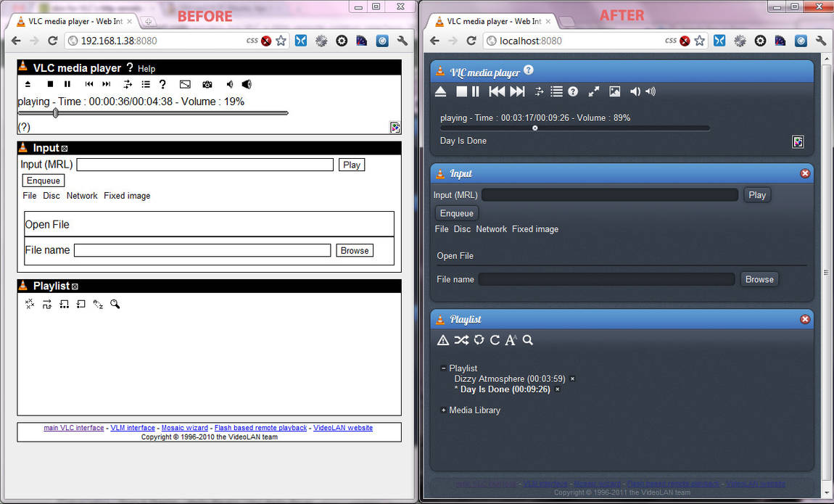The height and width of the screenshot is (504, 834).
Task: Take a snapshot with BEFORE camera icon
Action: pos(207,84)
